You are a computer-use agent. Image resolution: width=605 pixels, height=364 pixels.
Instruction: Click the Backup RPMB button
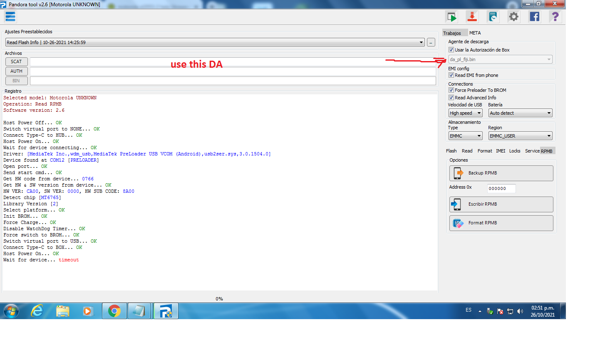pyautogui.click(x=501, y=173)
